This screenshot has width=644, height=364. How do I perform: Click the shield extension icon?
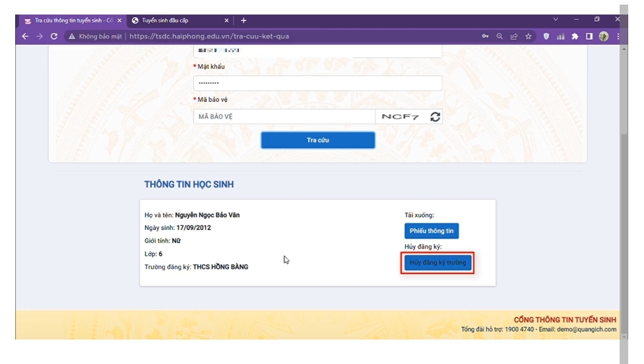(x=546, y=36)
